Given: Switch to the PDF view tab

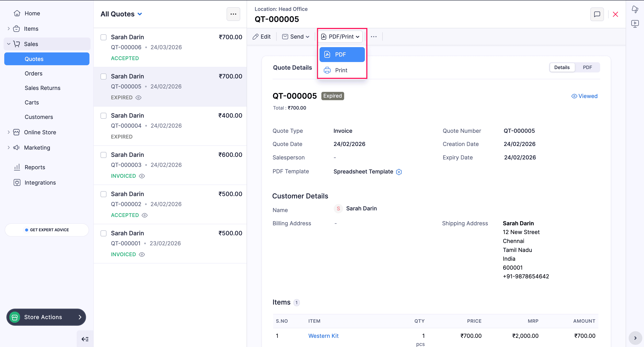Looking at the screenshot, I should (587, 67).
